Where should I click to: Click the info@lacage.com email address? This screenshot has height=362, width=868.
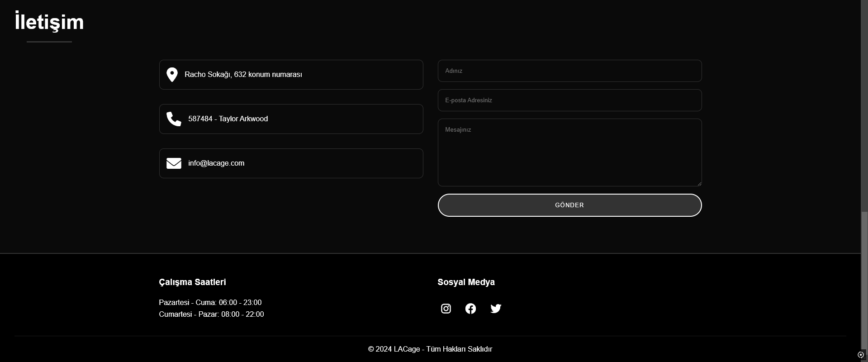[x=216, y=163]
